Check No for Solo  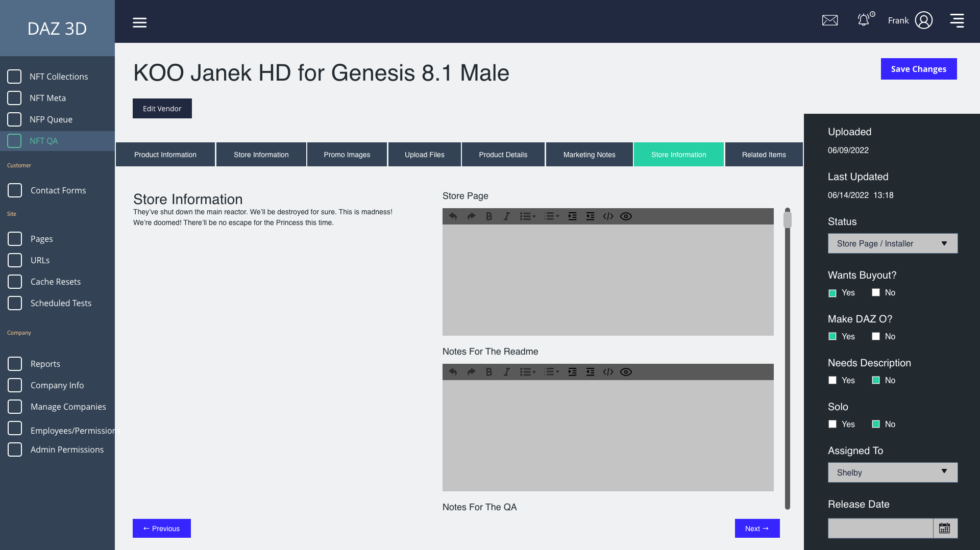click(876, 424)
